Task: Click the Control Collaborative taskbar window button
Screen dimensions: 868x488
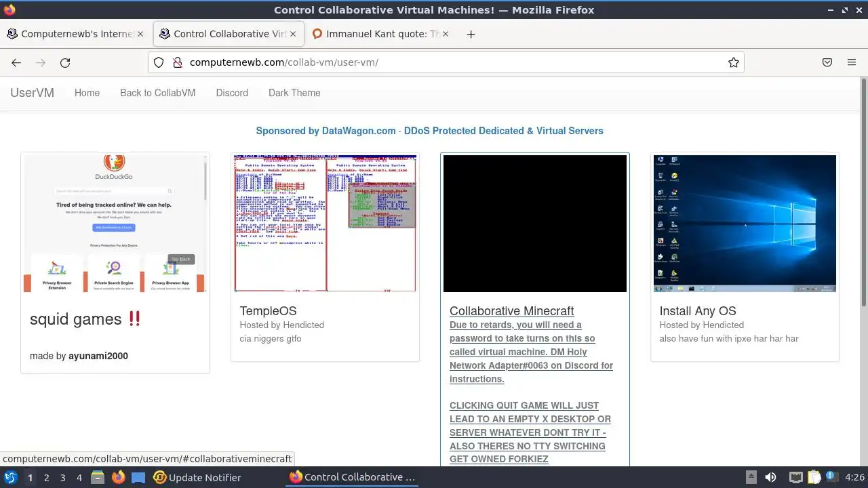Action: (x=353, y=477)
